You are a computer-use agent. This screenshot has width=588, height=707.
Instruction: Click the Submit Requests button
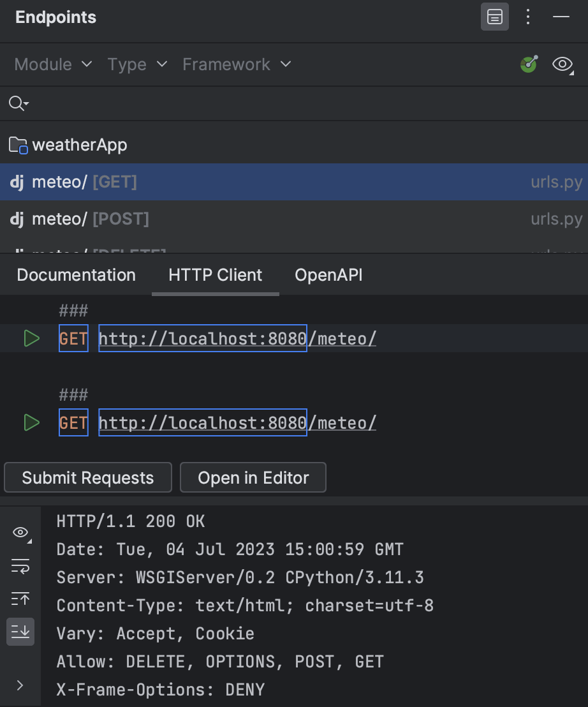coord(87,477)
